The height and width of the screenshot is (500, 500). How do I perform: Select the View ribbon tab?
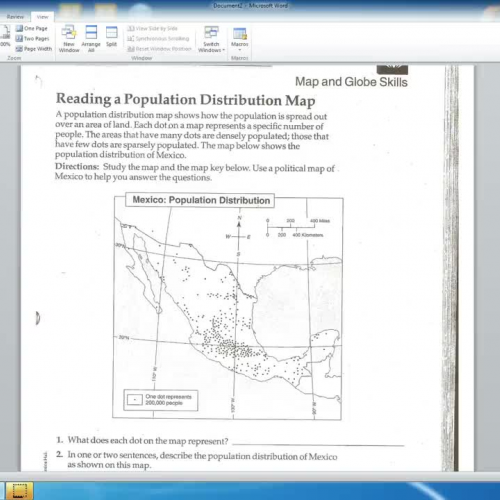tap(42, 17)
